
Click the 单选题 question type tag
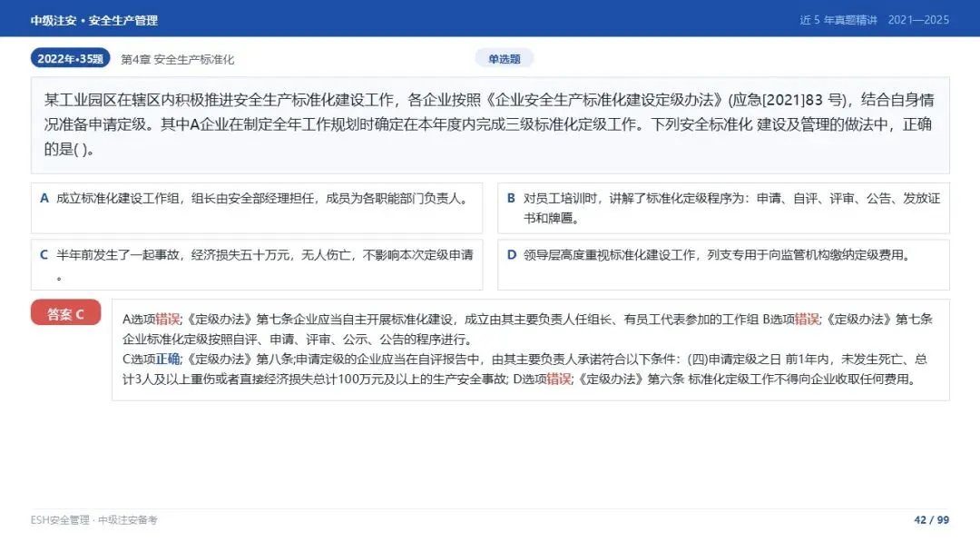pos(504,59)
